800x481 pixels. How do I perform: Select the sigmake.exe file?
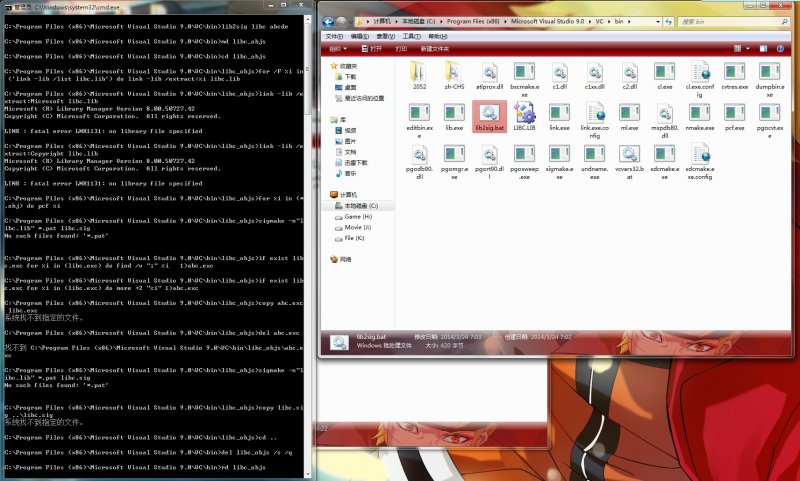pos(559,162)
